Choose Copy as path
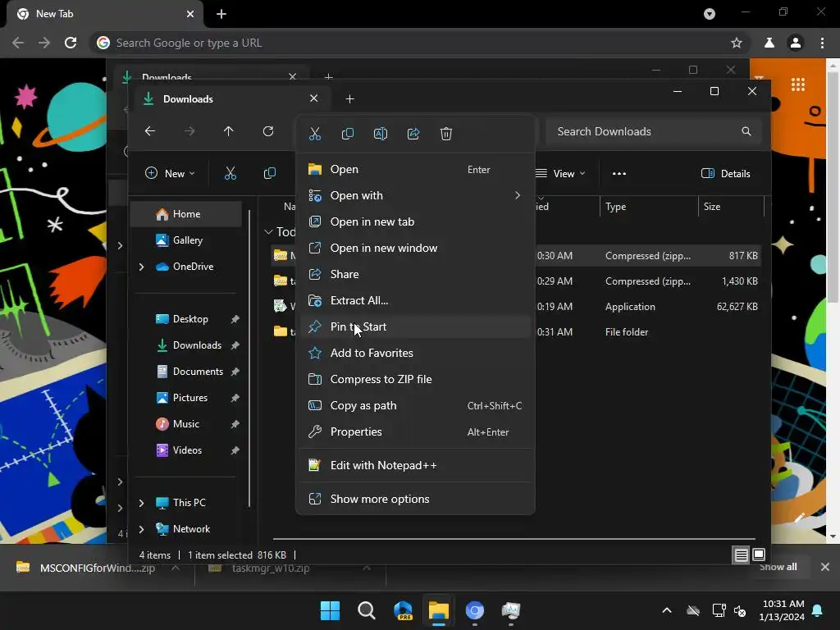The width and height of the screenshot is (840, 630). (x=415, y=405)
